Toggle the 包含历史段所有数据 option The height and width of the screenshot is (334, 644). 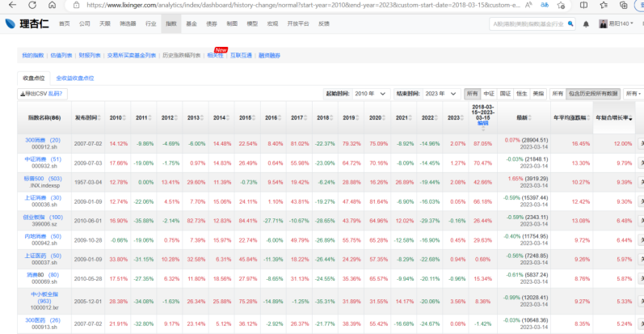(593, 94)
